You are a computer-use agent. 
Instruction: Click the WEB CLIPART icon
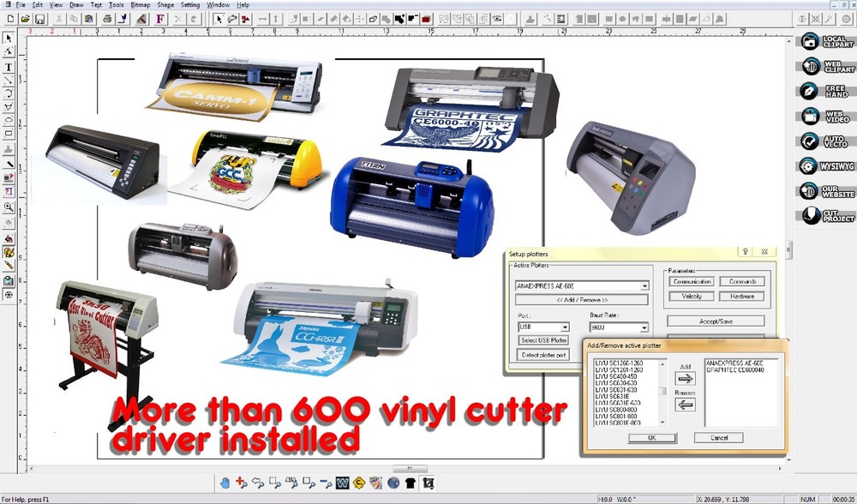pos(809,66)
